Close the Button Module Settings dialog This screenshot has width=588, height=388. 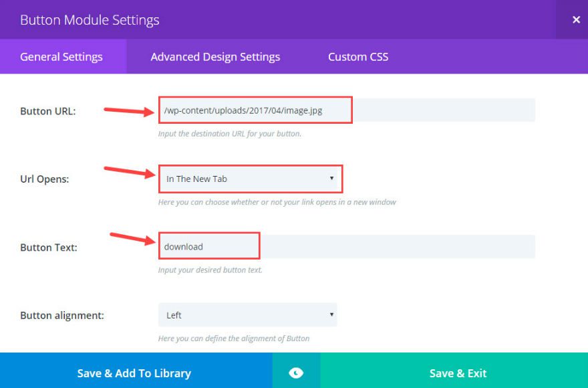coord(576,20)
